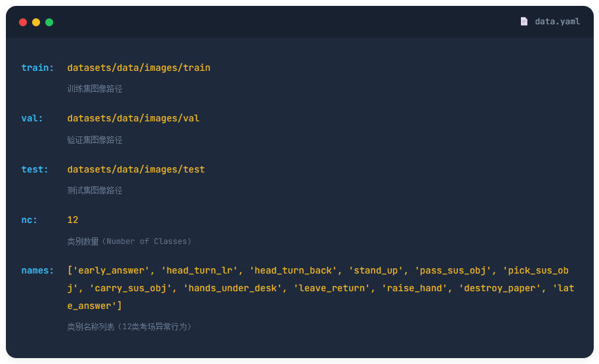Click the names: key label

coord(37,271)
